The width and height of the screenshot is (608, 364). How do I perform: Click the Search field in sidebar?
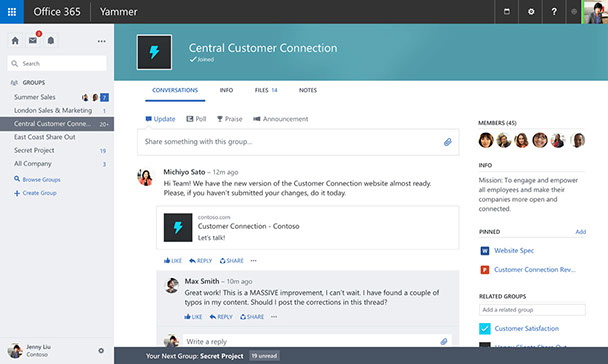pos(57,63)
